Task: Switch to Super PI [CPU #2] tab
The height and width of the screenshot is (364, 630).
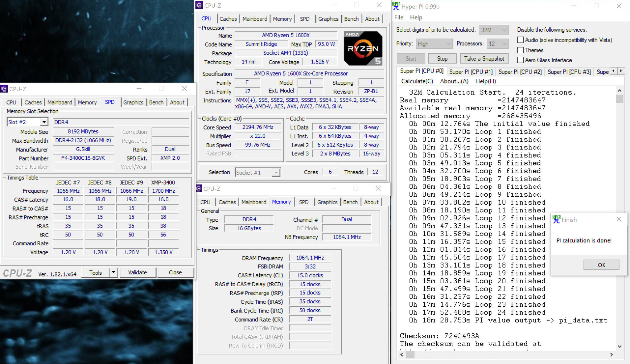Action: pyautogui.click(x=520, y=72)
